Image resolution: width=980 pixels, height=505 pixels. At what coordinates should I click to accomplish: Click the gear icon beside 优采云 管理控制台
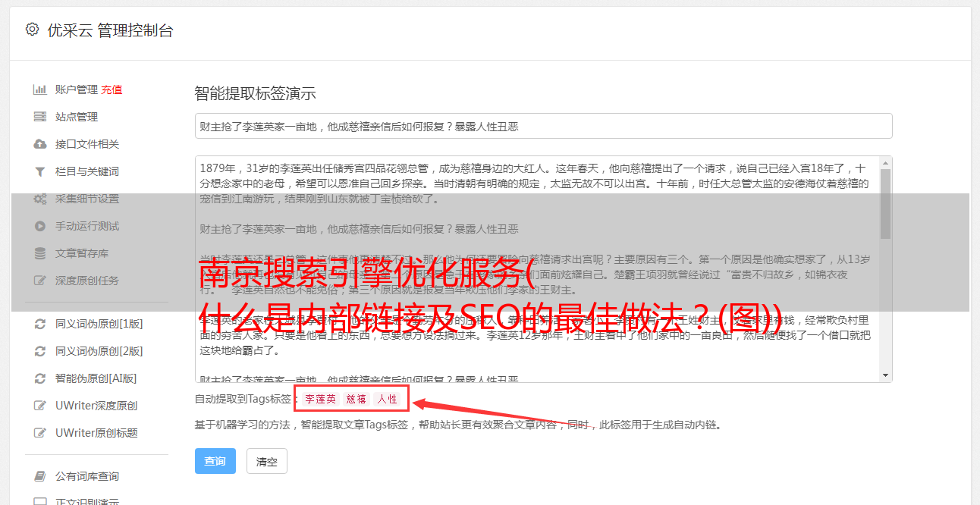point(32,30)
